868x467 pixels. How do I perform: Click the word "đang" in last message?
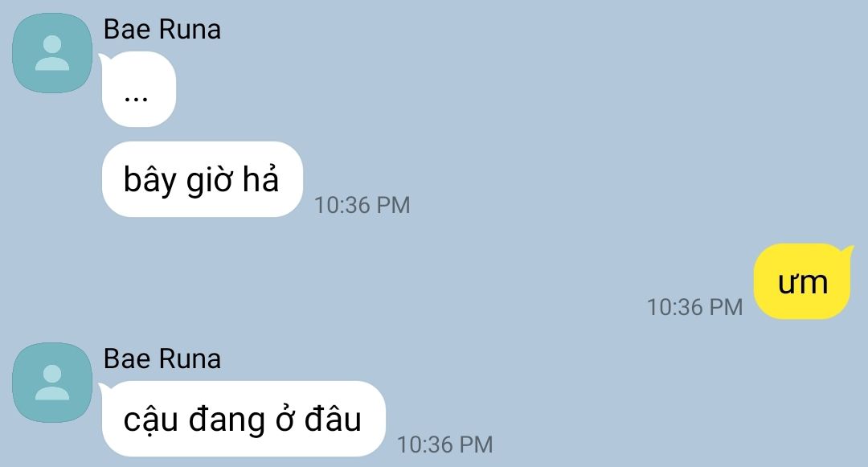(x=227, y=422)
